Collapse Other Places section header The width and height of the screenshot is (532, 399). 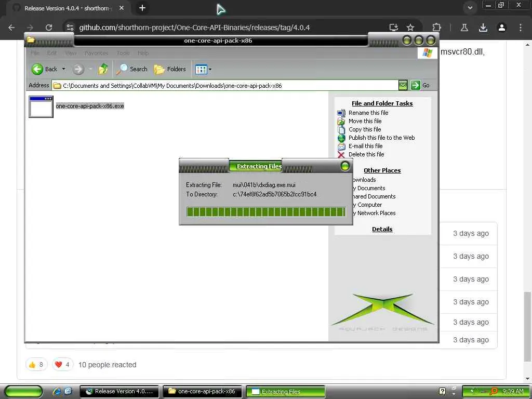pyautogui.click(x=382, y=170)
